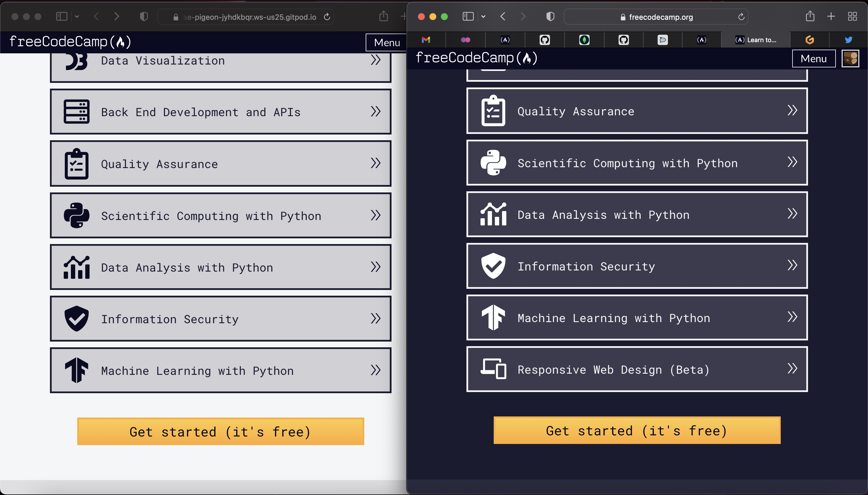Click 'Get started (it's free)' on freecodecamp.org
The width and height of the screenshot is (868, 495).
point(636,430)
